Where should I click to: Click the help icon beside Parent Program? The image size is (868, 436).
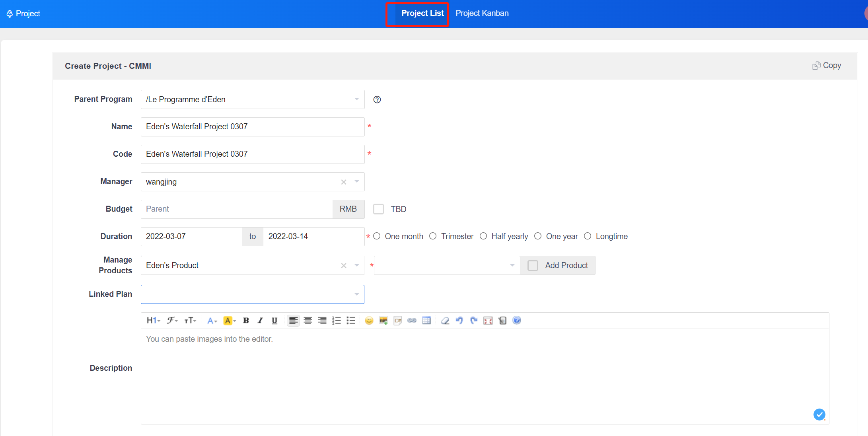click(x=377, y=99)
